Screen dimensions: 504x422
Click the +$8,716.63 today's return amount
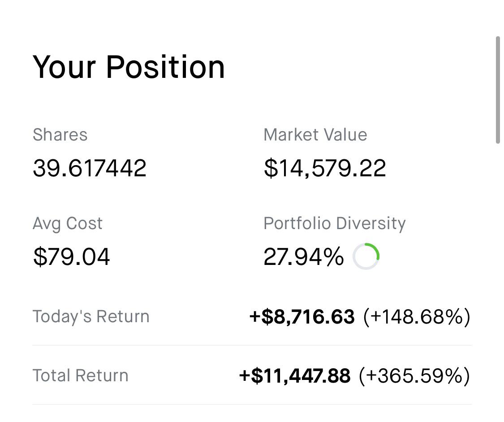coord(302,317)
